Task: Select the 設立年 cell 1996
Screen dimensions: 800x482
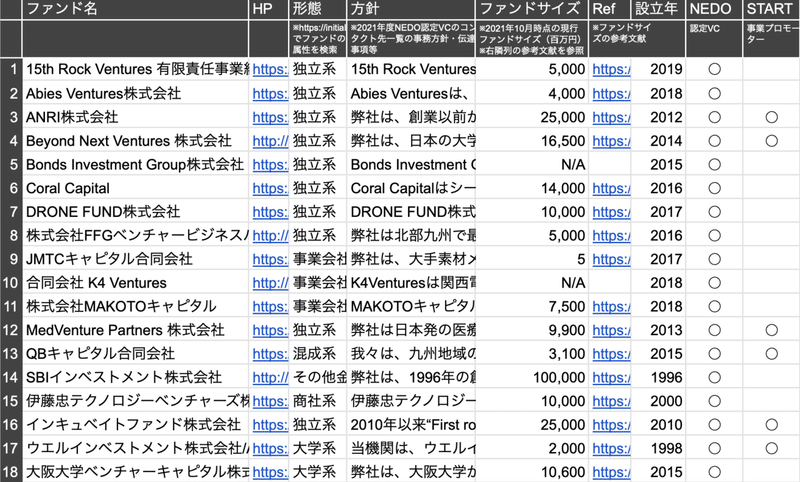Action: click(658, 377)
